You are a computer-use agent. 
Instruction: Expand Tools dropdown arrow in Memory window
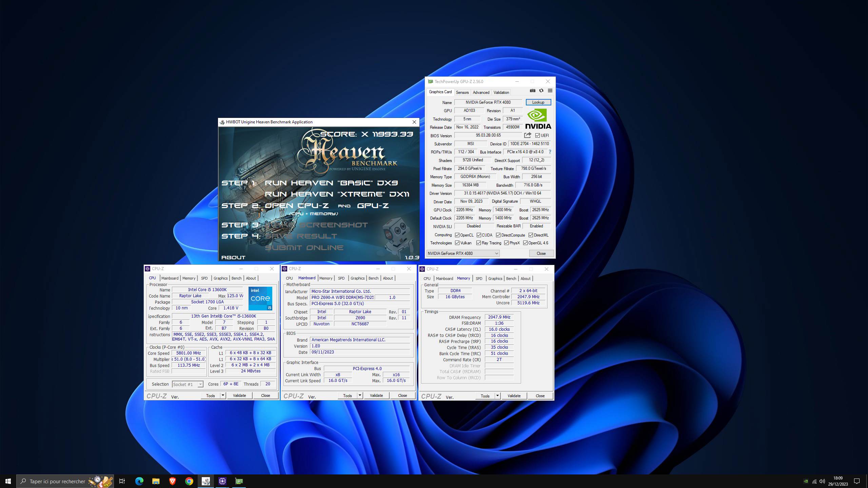point(497,396)
